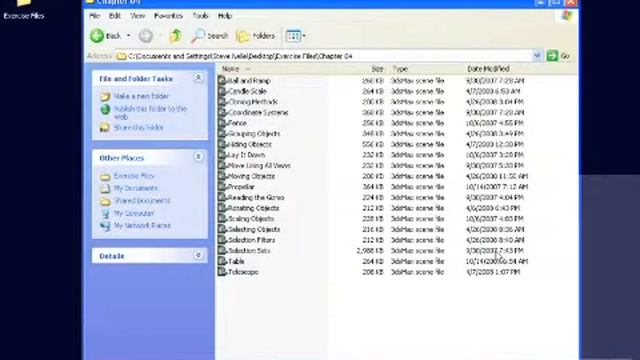Select the Scaling Objects file icon

tap(222, 218)
